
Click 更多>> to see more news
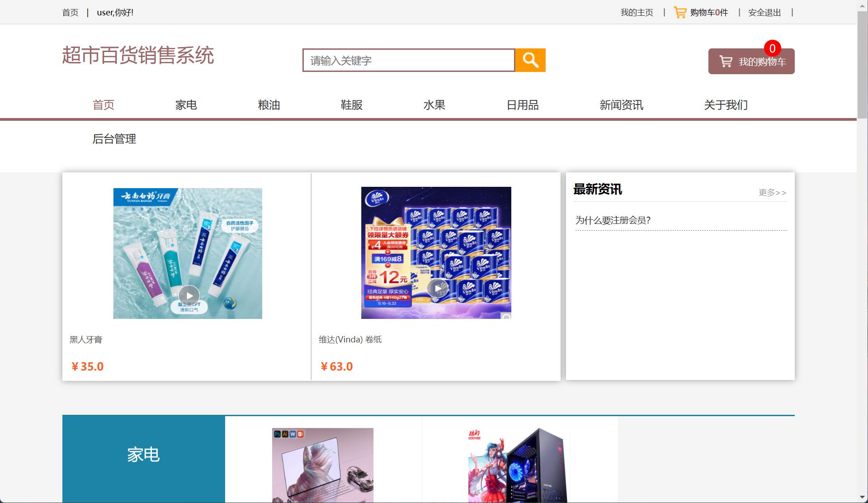[x=772, y=193]
